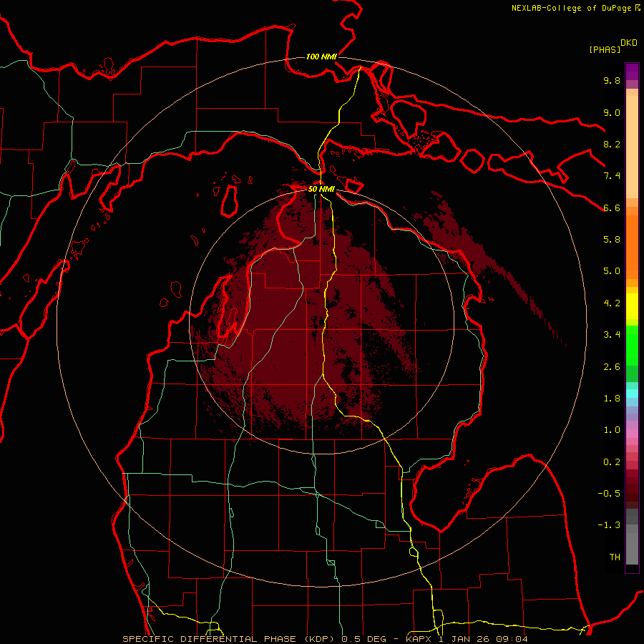
Task: Select the 3.4 scale value
Action: click(x=612, y=334)
